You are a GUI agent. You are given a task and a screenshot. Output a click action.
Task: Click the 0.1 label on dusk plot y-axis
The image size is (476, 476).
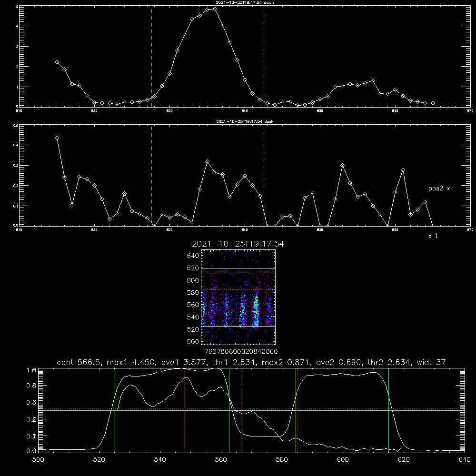[x=16, y=206]
